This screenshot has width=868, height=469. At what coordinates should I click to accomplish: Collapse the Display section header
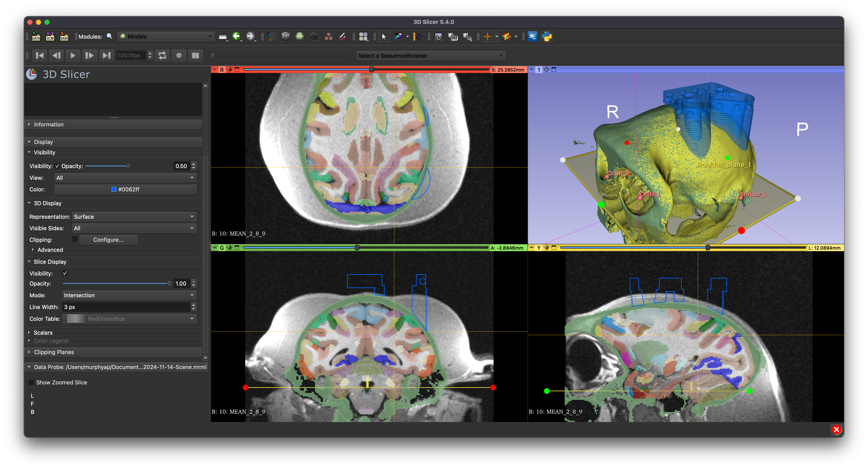(x=114, y=142)
